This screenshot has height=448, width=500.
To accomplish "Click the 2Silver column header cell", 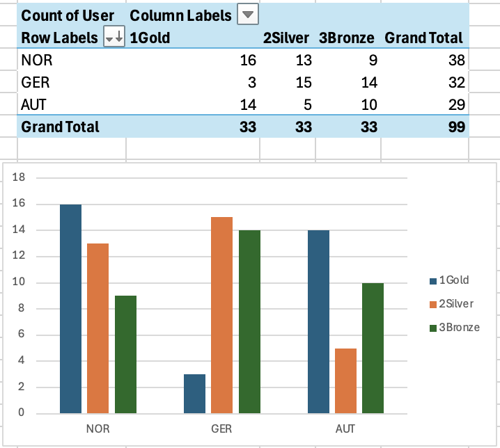I will click(284, 38).
